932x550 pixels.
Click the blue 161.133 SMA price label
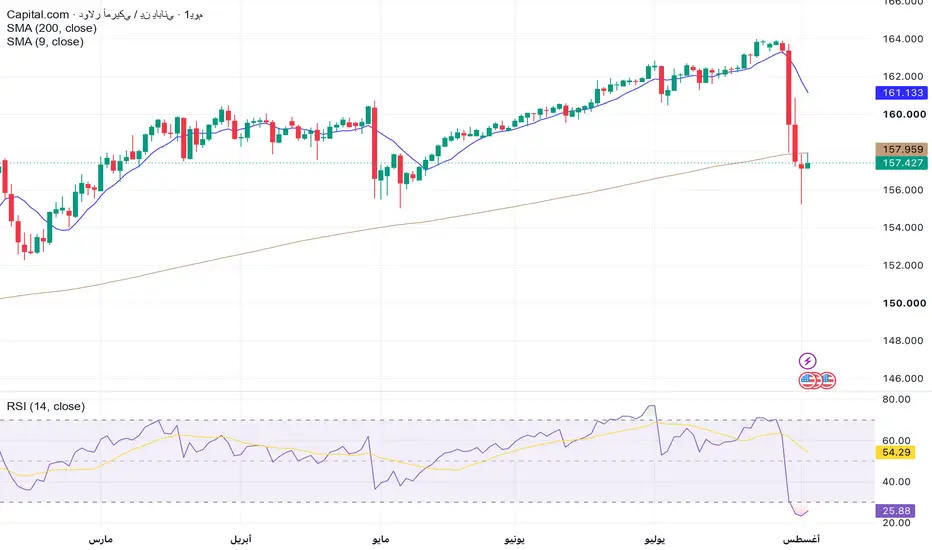(x=902, y=92)
